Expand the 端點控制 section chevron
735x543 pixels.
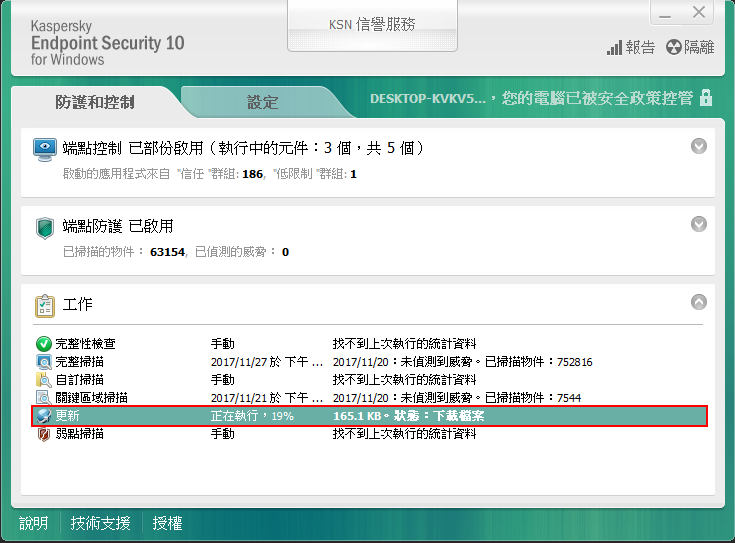click(x=698, y=146)
